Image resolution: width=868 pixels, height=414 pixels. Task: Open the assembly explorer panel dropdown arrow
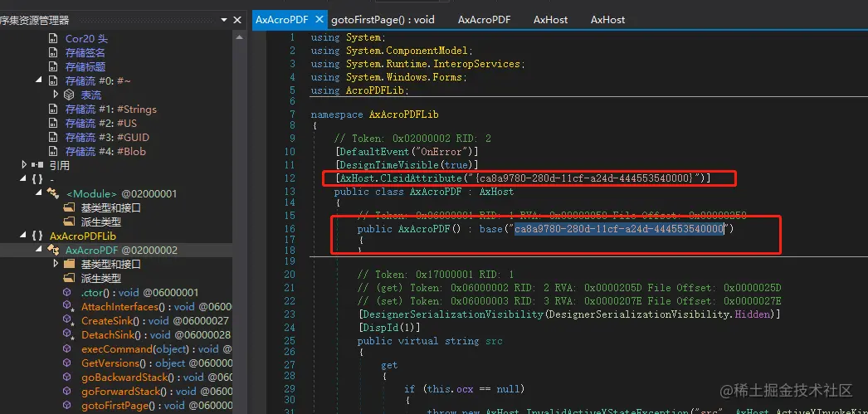[224, 20]
